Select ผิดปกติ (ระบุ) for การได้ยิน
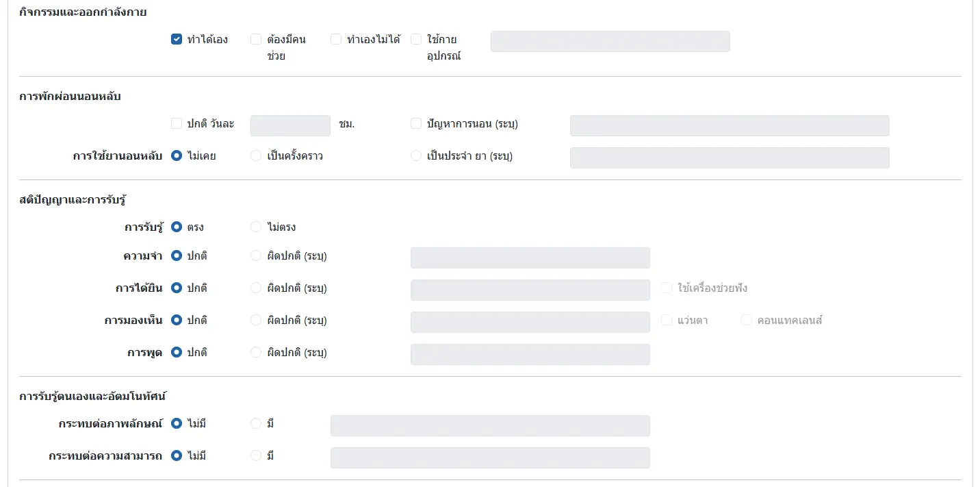Image resolution: width=980 pixels, height=487 pixels. tap(256, 288)
